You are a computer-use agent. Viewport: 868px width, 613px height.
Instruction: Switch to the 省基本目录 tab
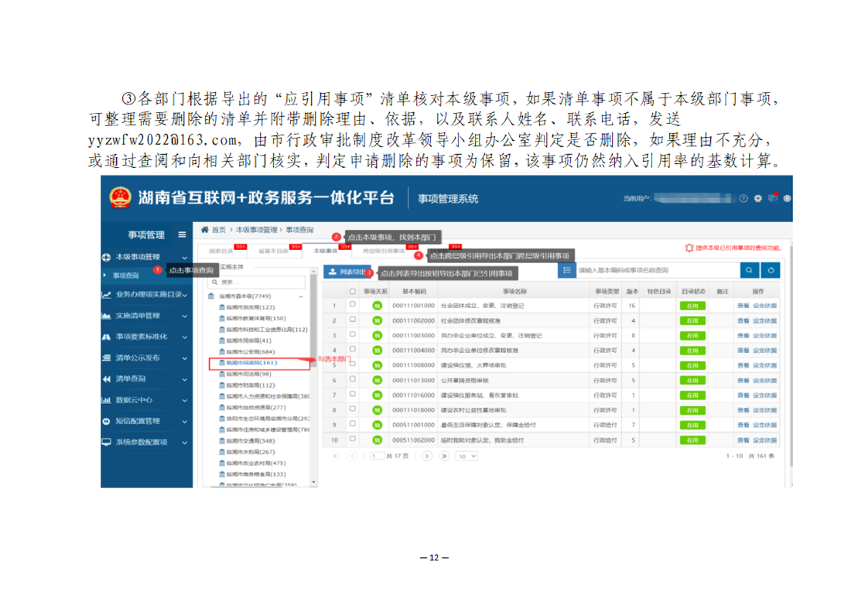pyautogui.click(x=272, y=251)
